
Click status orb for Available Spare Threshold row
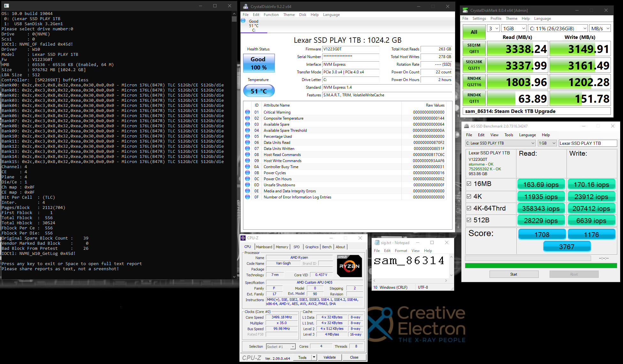247,130
